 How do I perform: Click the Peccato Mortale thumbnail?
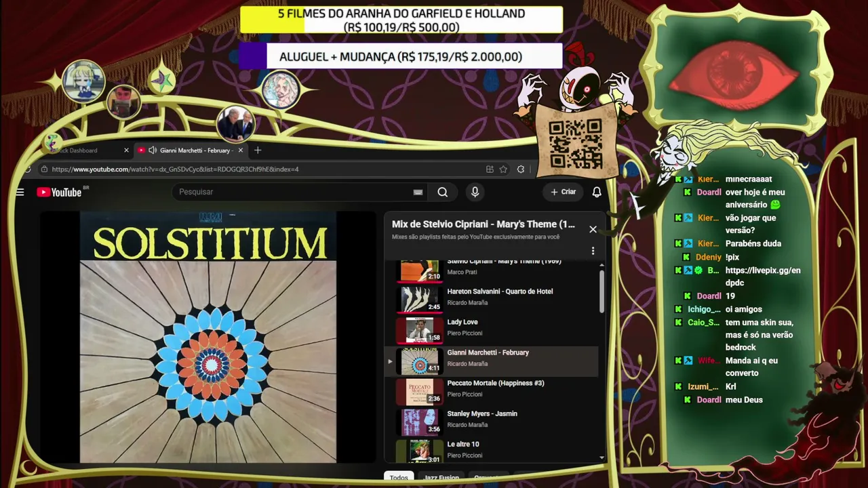pos(420,392)
